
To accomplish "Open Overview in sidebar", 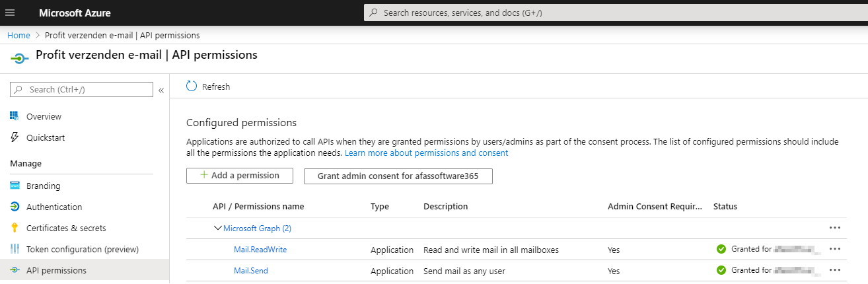I will click(44, 116).
